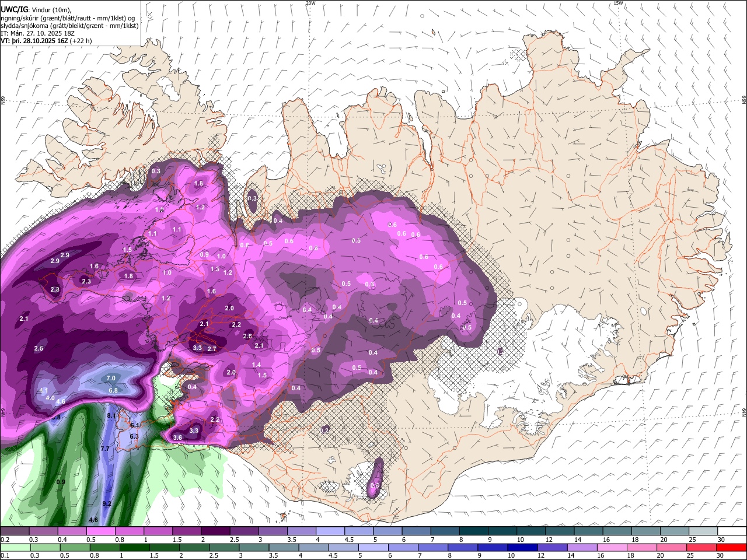Image resolution: width=747 pixels, height=560 pixels.
Task: Click the white swatch ending the snow legend
Action: pyautogui.click(x=732, y=531)
